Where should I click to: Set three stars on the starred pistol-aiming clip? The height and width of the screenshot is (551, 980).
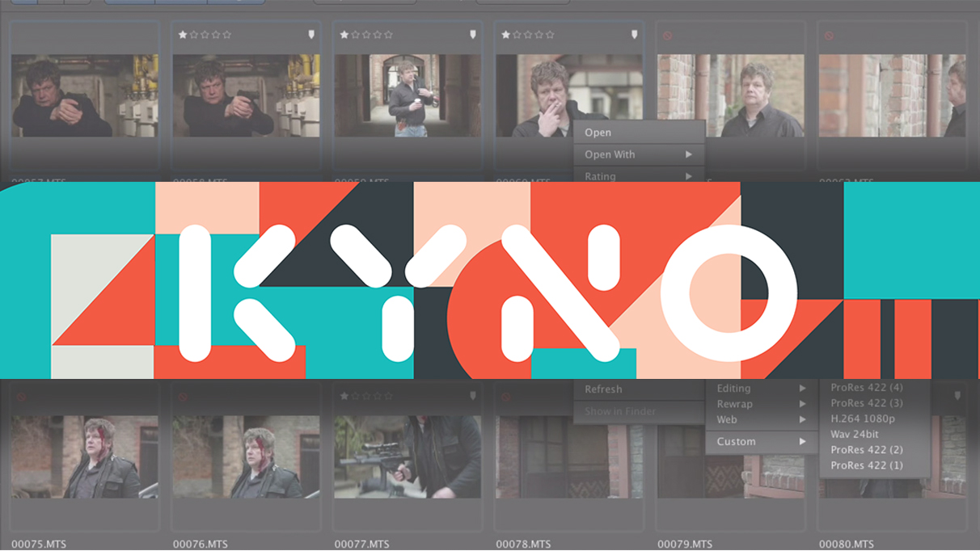[x=205, y=35]
